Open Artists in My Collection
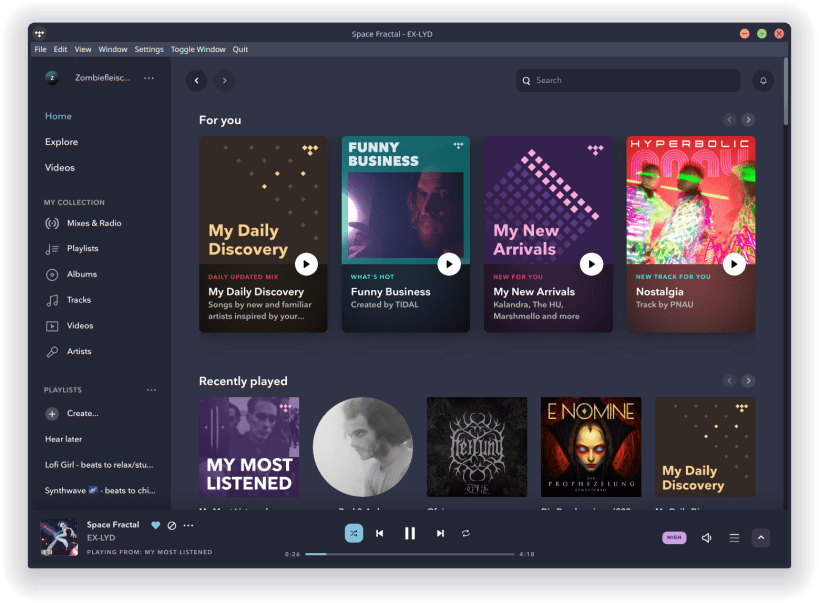Image resolution: width=819 pixels, height=603 pixels. pyautogui.click(x=68, y=352)
